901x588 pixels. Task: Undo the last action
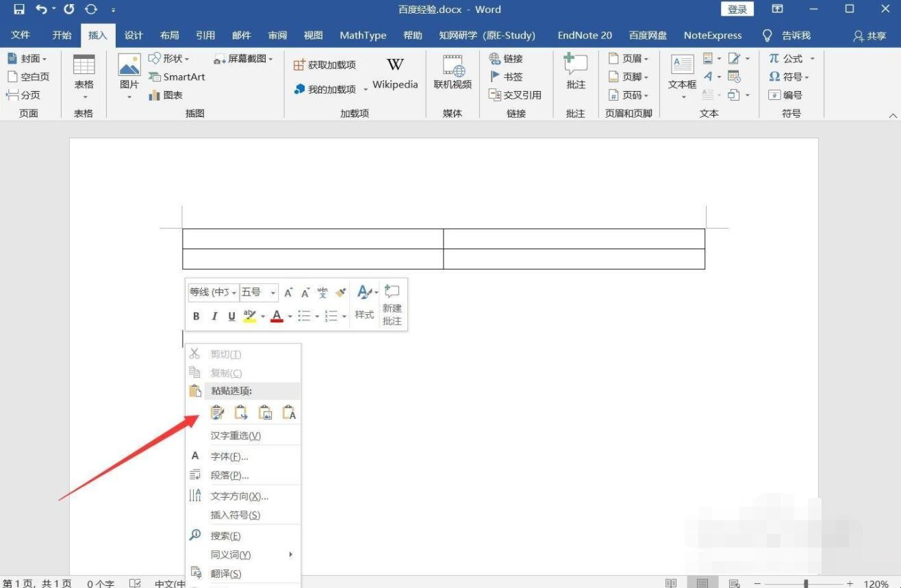[x=41, y=10]
